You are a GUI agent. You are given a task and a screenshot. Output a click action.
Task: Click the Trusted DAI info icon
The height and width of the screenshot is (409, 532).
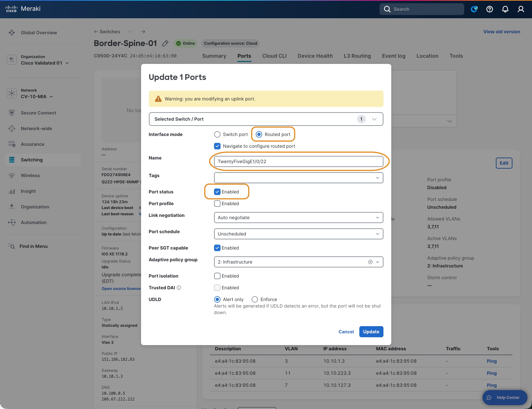[179, 288]
